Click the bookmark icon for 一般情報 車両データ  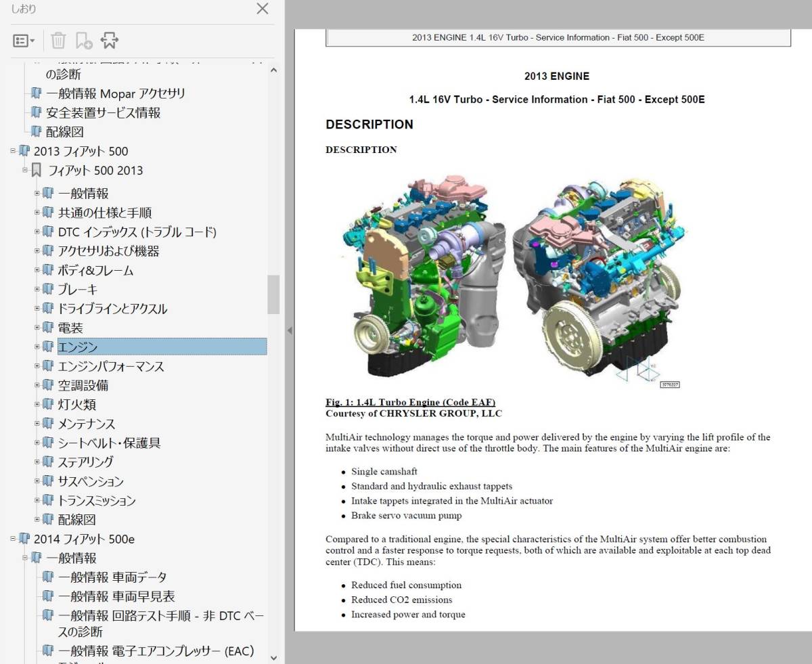coord(48,577)
